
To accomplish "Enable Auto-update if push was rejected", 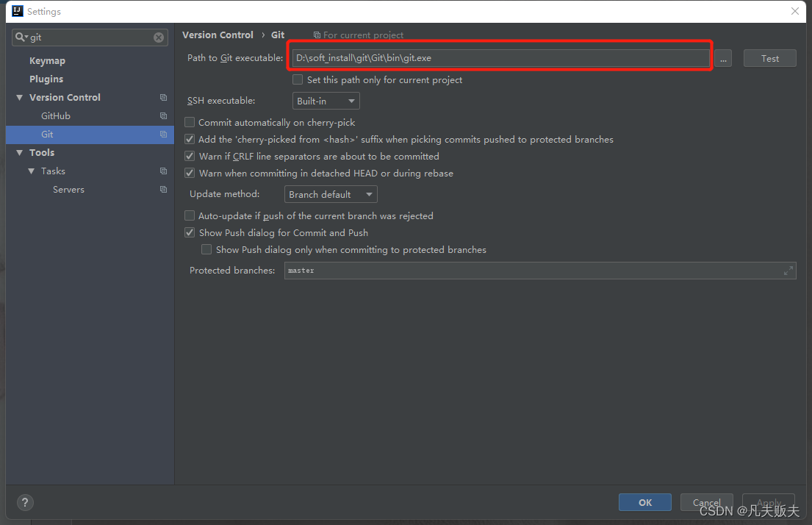I will 190,215.
